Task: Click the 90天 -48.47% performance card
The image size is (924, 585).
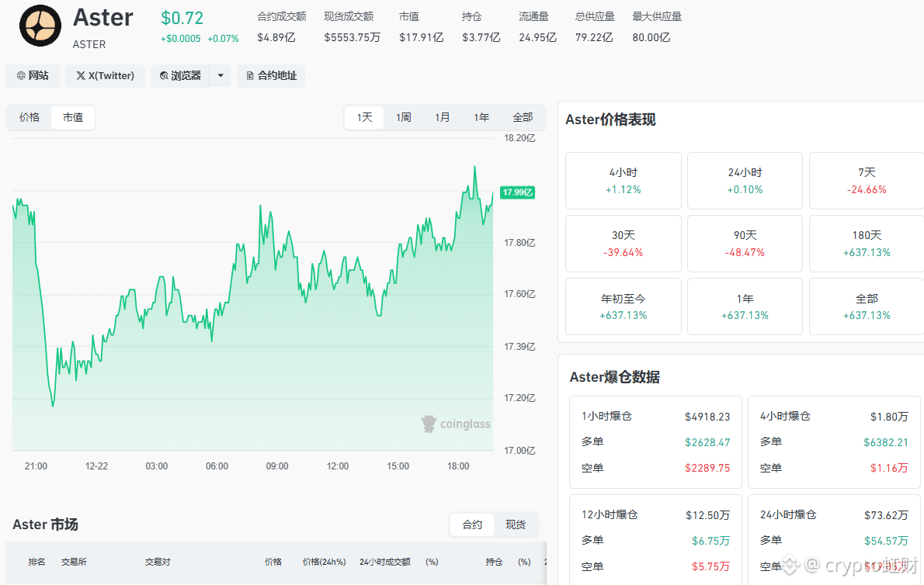Action: tap(745, 244)
